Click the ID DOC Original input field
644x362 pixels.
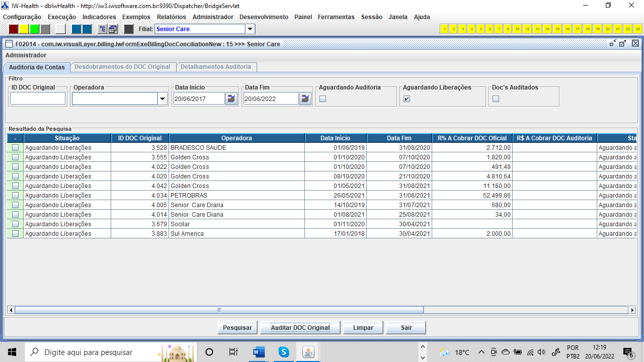tap(38, 99)
